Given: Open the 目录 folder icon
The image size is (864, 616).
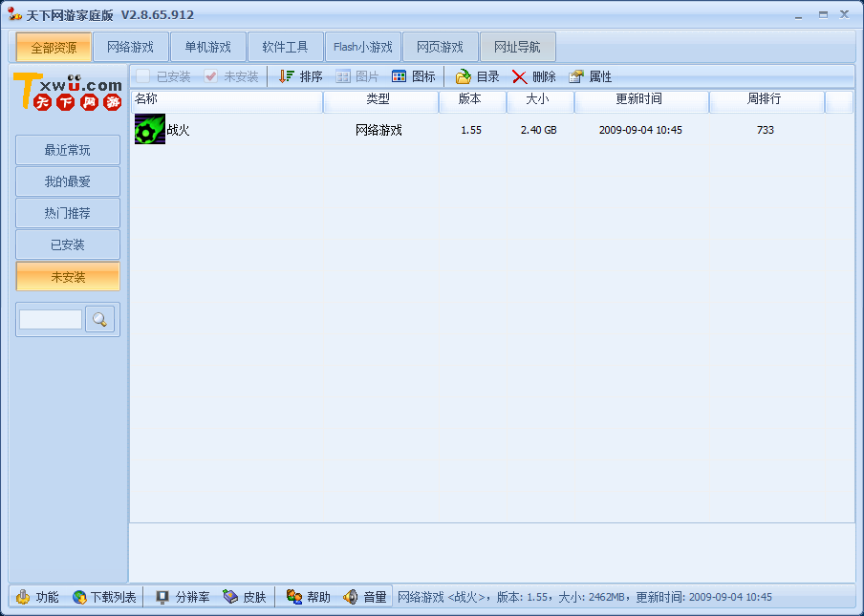Looking at the screenshot, I should pos(464,76).
